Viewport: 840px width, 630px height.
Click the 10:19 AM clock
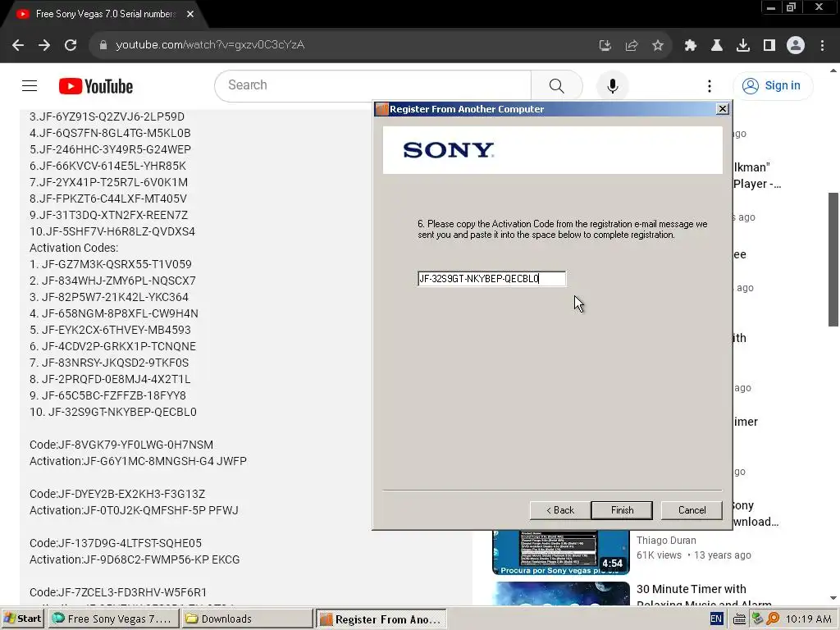click(808, 619)
